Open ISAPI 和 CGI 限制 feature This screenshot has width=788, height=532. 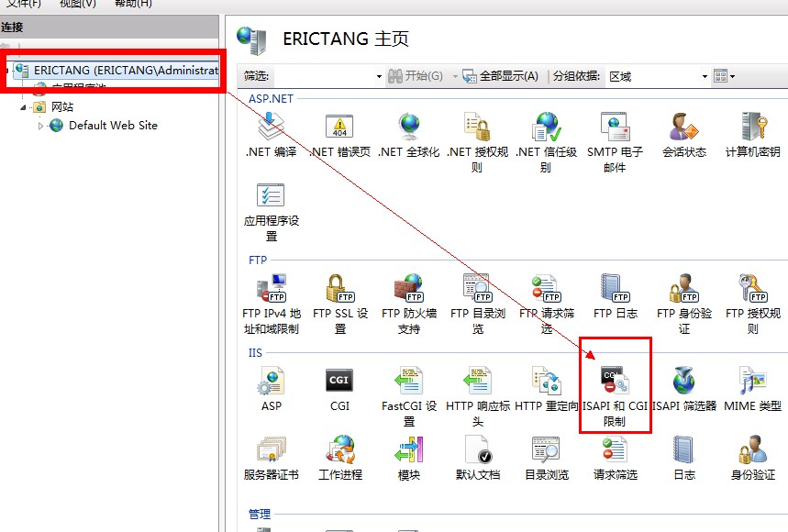click(x=615, y=397)
